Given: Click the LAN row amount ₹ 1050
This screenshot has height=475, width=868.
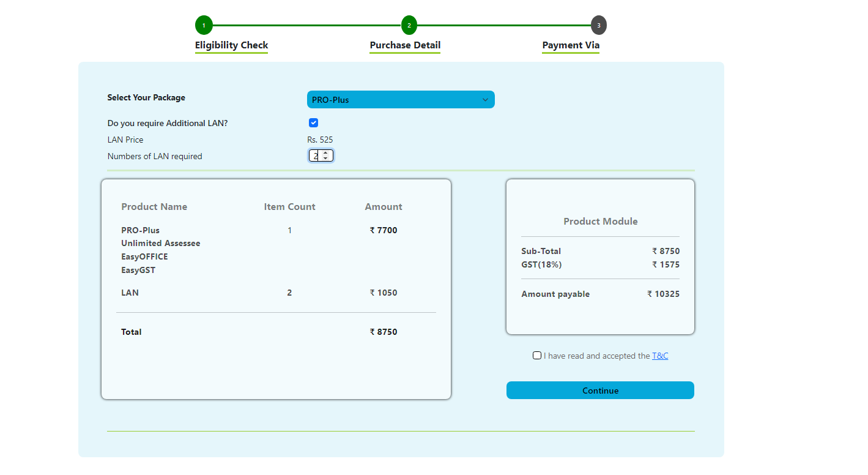Looking at the screenshot, I should click(x=384, y=293).
